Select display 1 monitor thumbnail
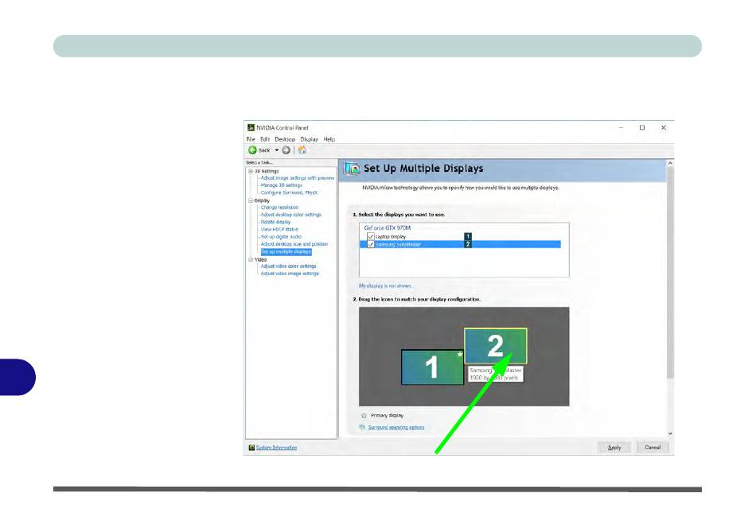 tap(432, 367)
